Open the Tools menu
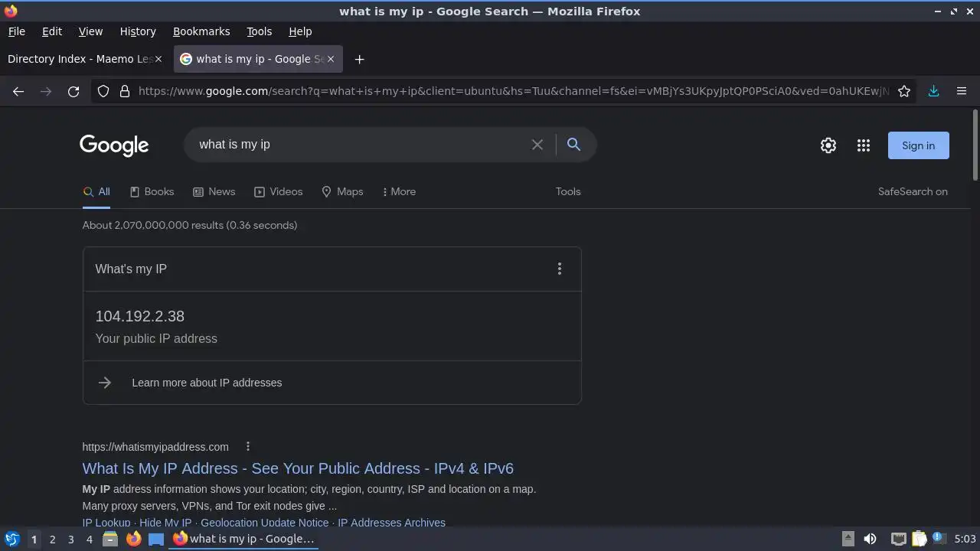This screenshot has width=980, height=551. 259,31
